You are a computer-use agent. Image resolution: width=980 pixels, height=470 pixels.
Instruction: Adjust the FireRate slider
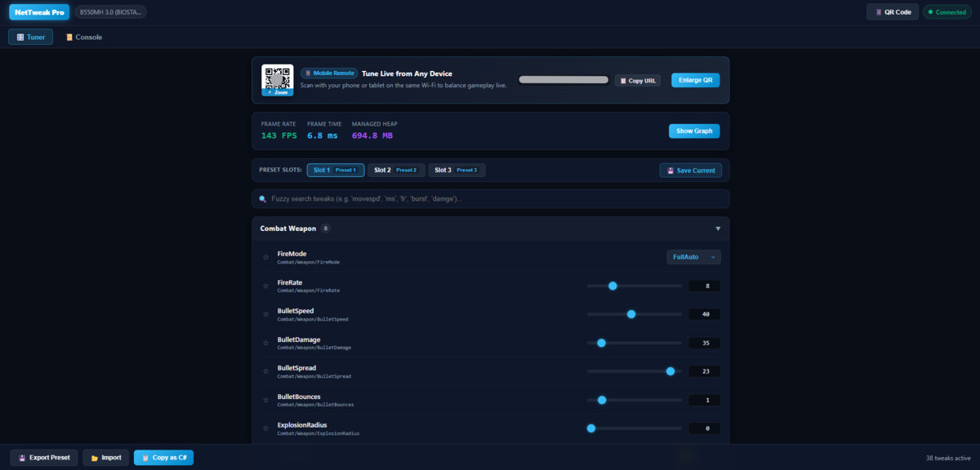[x=634, y=286]
